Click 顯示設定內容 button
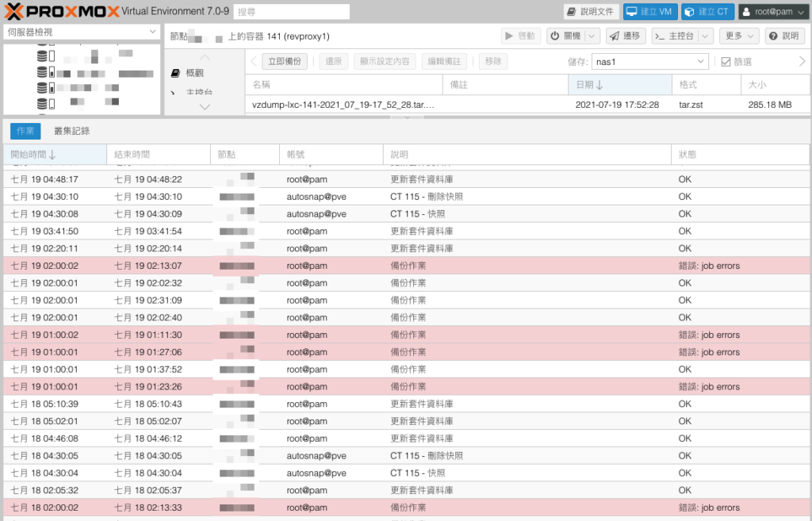This screenshot has height=521, width=812. [x=385, y=61]
